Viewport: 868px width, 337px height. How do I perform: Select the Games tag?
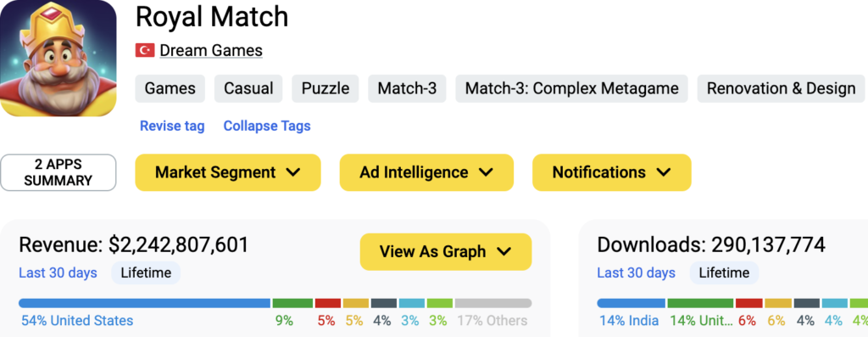(170, 88)
